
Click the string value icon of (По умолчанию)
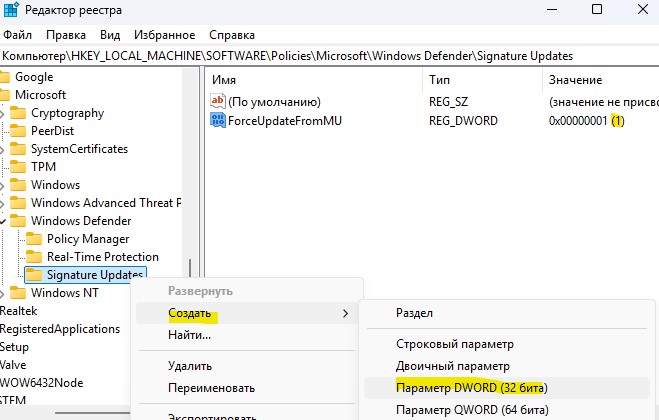tap(218, 101)
